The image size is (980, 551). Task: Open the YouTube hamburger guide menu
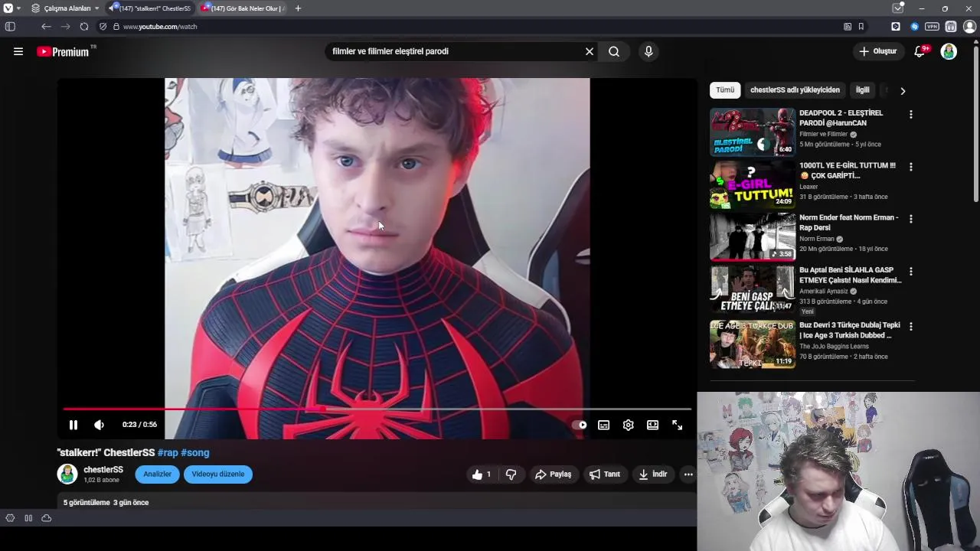[18, 51]
